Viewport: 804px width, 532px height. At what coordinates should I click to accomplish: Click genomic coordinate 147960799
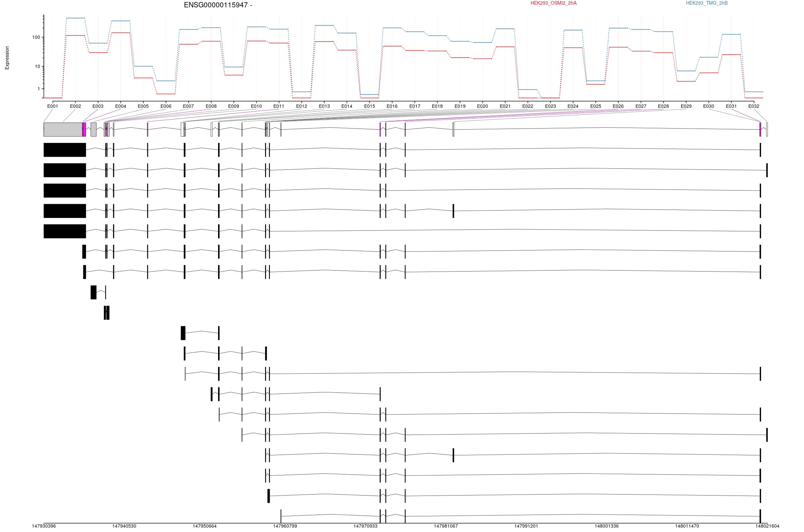(285, 526)
